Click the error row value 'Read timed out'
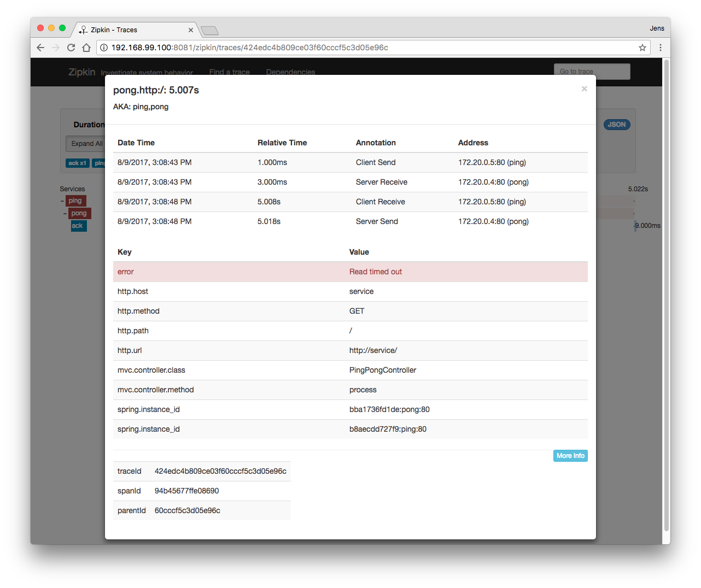The height and width of the screenshot is (588, 701). (376, 272)
